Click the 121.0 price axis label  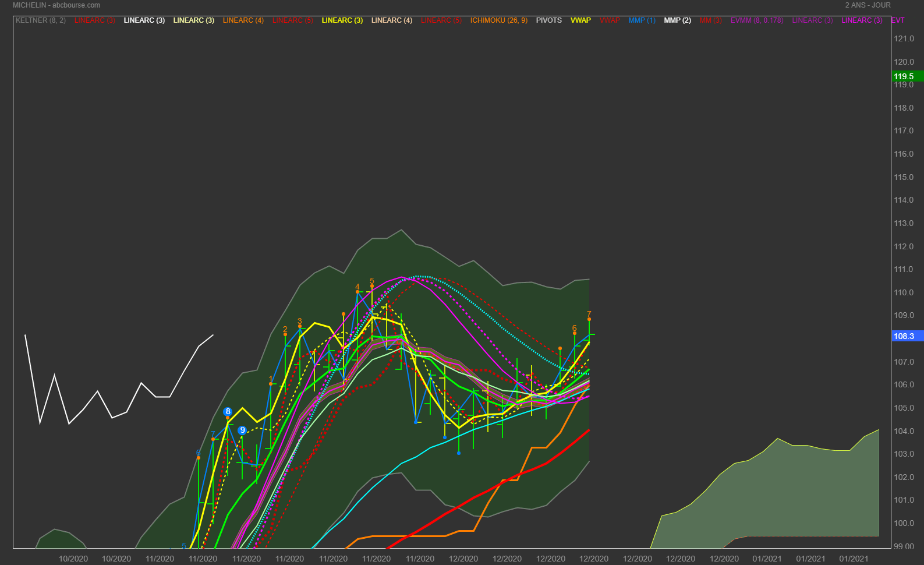click(904, 38)
